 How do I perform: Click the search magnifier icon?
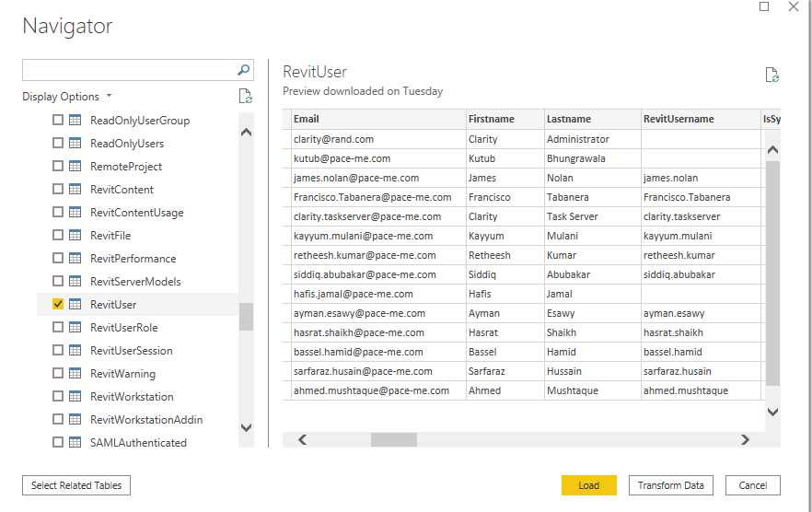[244, 70]
